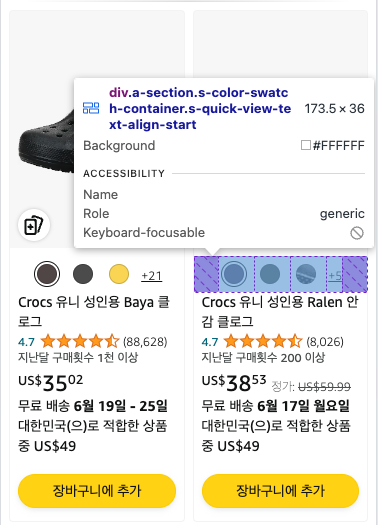Screen dimensions: 378x525
Task: Open the +5 more Ralen colors link
Action: [334, 276]
